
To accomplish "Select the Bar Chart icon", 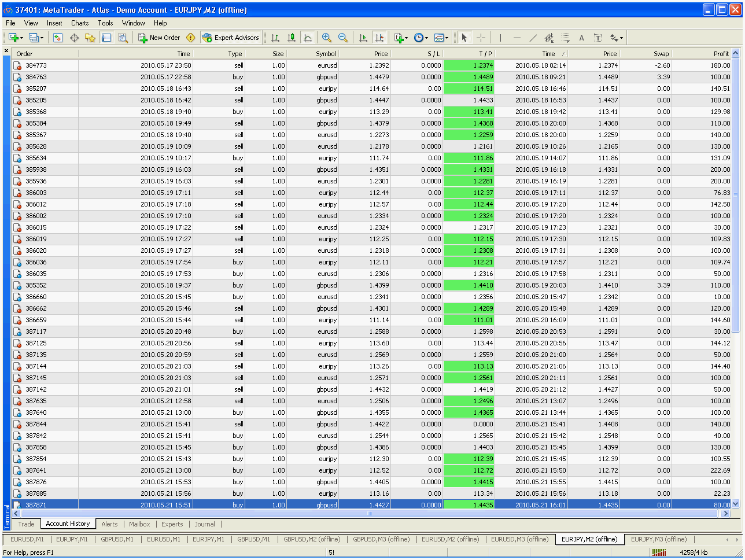I will 275,38.
